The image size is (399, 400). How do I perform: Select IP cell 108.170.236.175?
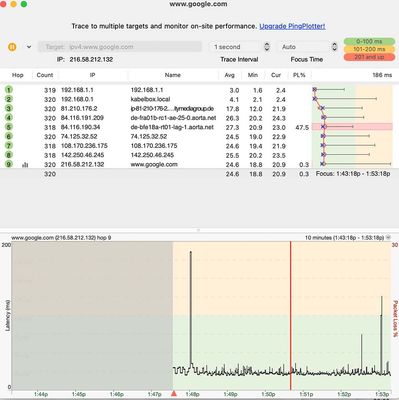coord(84,146)
